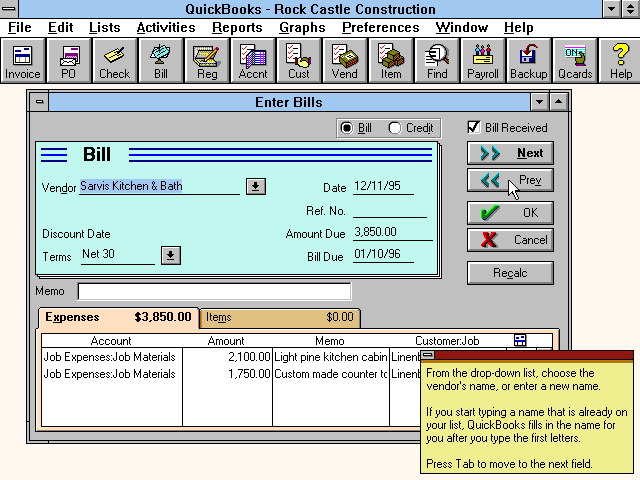The width and height of the screenshot is (640, 480).
Task: Cancel the bill entry
Action: [510, 240]
